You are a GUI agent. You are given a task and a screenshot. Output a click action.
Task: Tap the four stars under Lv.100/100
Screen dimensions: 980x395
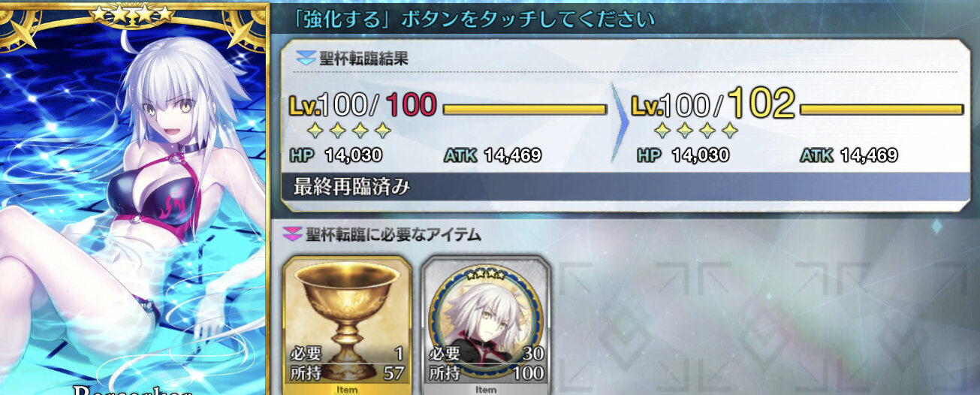pos(349,131)
